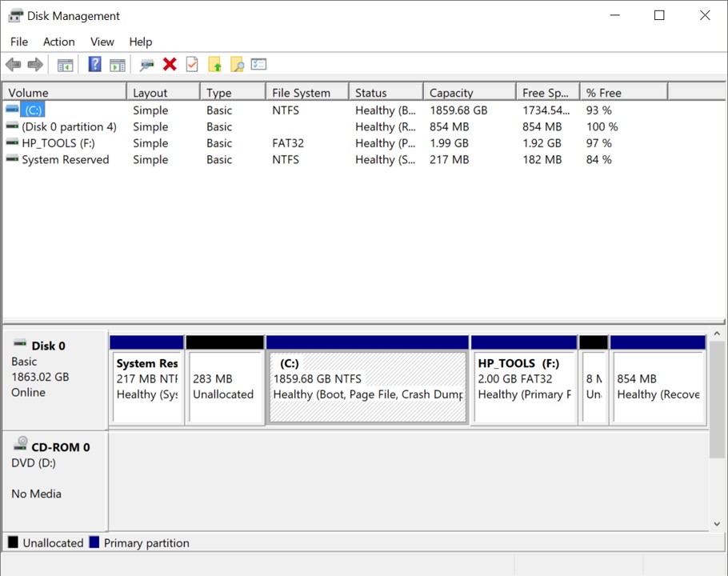Click the 1859.68 GB capacity cell
The width and height of the screenshot is (728, 576).
[x=458, y=110]
